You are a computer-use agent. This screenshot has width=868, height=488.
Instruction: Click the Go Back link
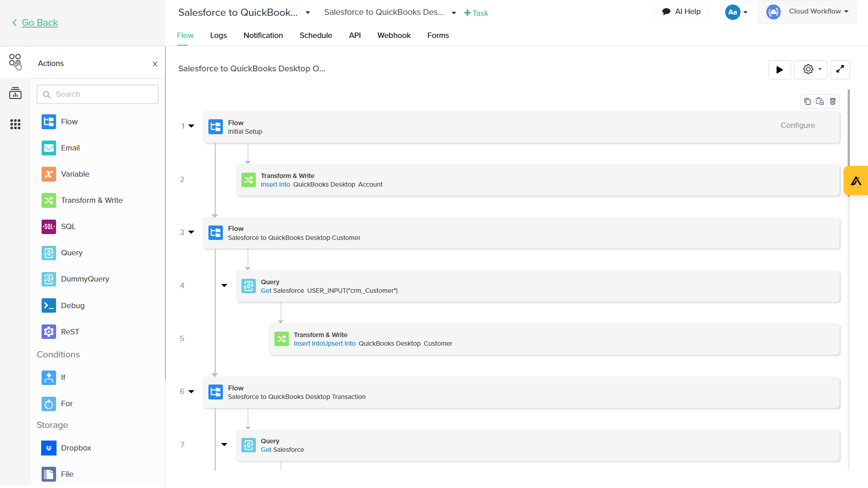coord(40,22)
